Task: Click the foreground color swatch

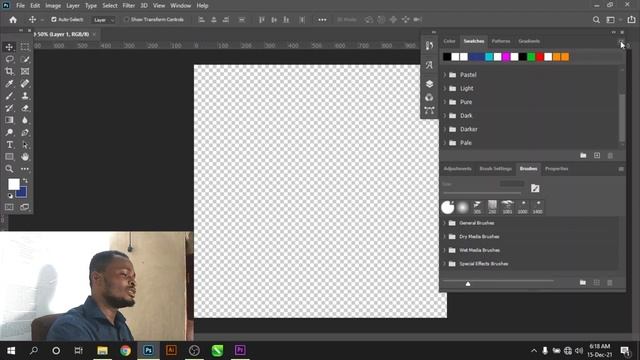Action: 13,184
